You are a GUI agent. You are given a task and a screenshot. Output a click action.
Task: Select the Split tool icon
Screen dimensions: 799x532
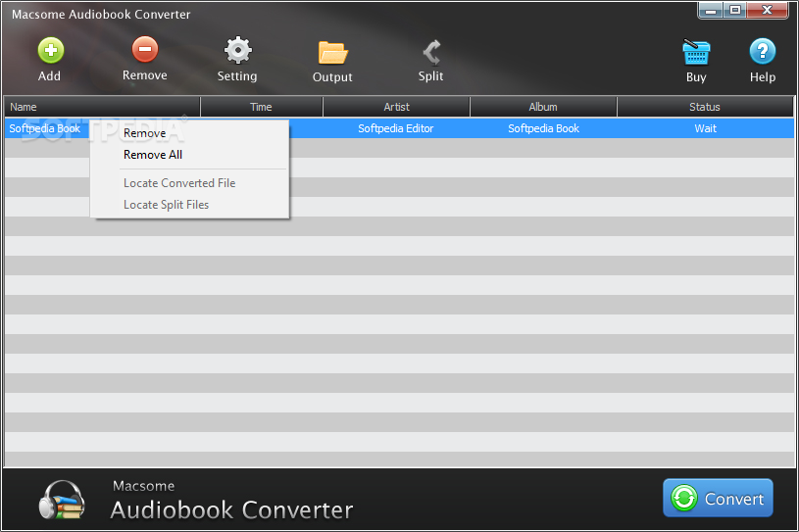tap(431, 52)
